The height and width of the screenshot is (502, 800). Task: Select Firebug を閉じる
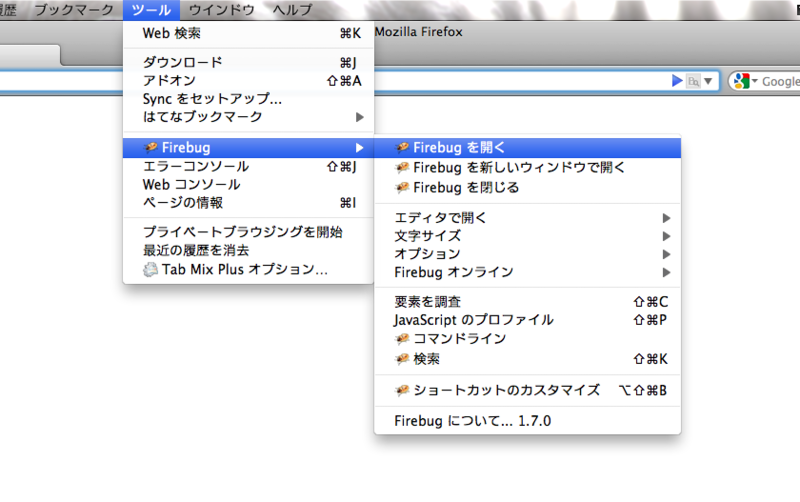pyautogui.click(x=528, y=188)
